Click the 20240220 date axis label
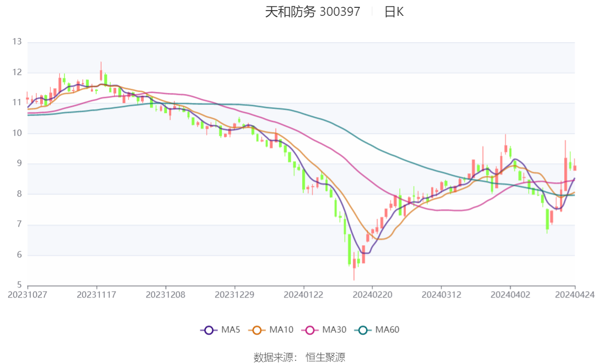The width and height of the screenshot is (599, 364). tap(372, 294)
